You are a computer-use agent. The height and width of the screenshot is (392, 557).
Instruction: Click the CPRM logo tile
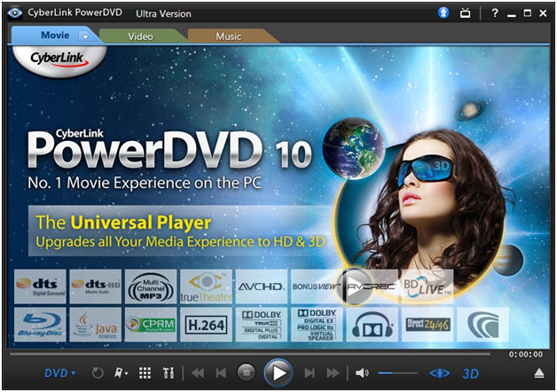151,325
